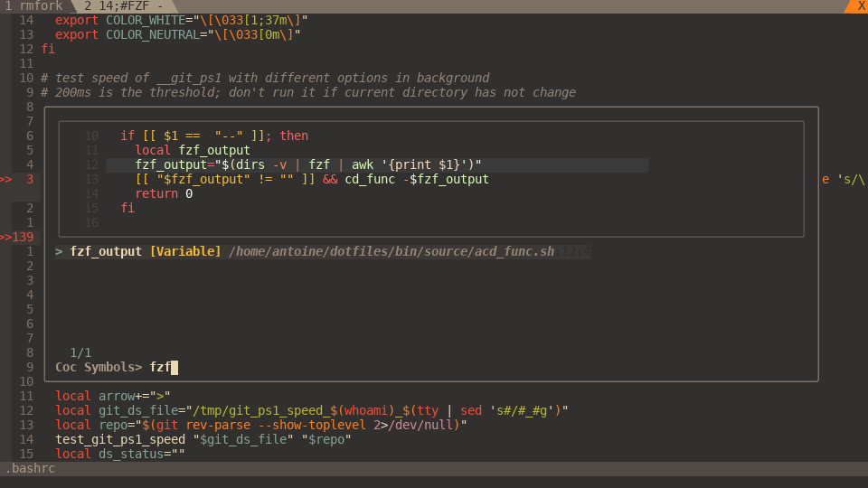Click comment 'test speed of __git_ps1'
Image resolution: width=868 pixels, height=488 pixels.
pyautogui.click(x=265, y=78)
